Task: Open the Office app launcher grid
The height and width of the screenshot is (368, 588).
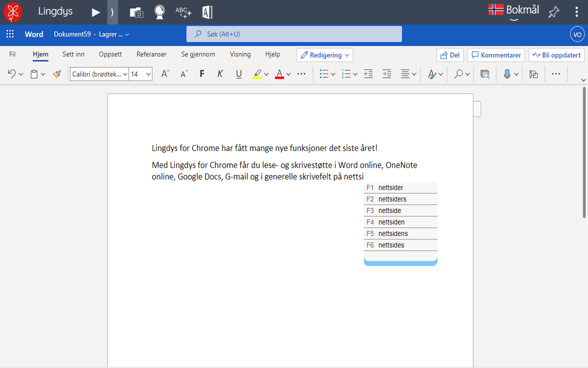Action: pyautogui.click(x=10, y=34)
